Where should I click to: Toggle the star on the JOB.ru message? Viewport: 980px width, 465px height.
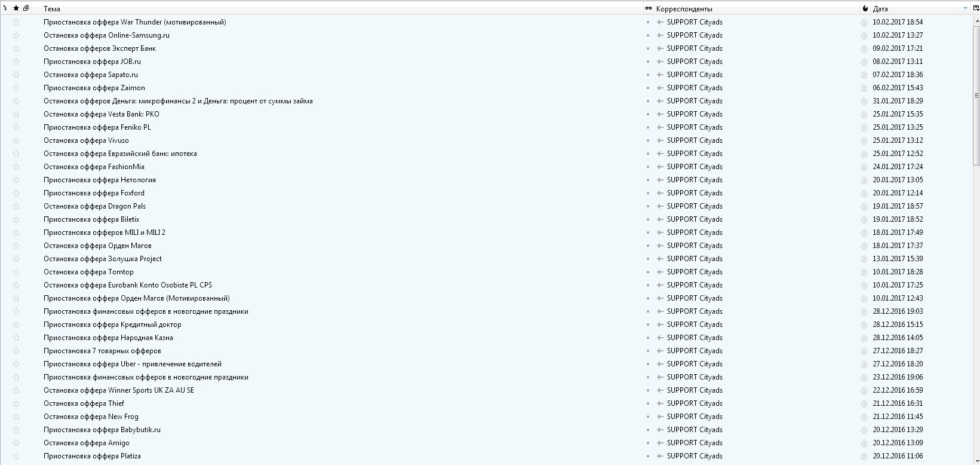pyautogui.click(x=16, y=62)
